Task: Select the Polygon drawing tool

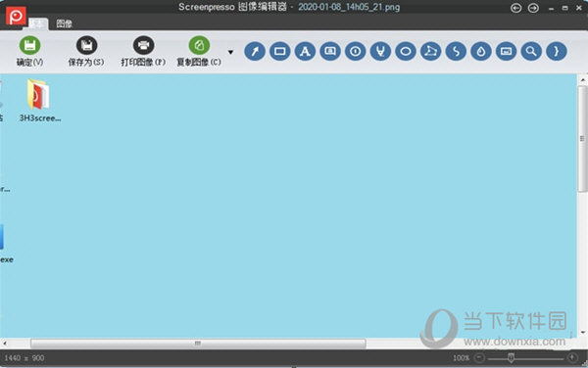Action: click(x=431, y=51)
